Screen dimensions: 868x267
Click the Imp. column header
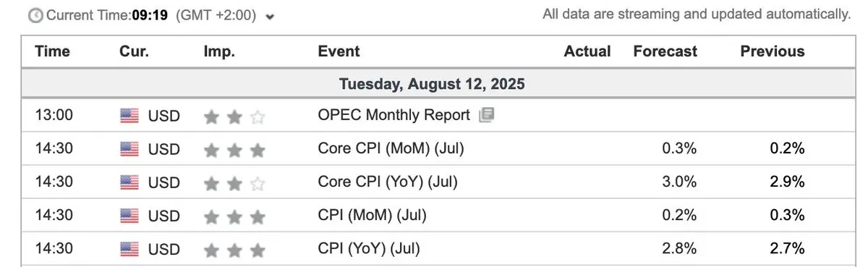(219, 51)
